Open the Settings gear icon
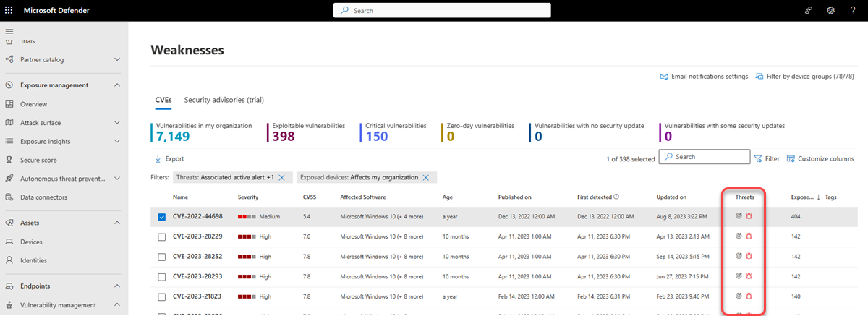This screenshot has width=868, height=316. click(830, 10)
